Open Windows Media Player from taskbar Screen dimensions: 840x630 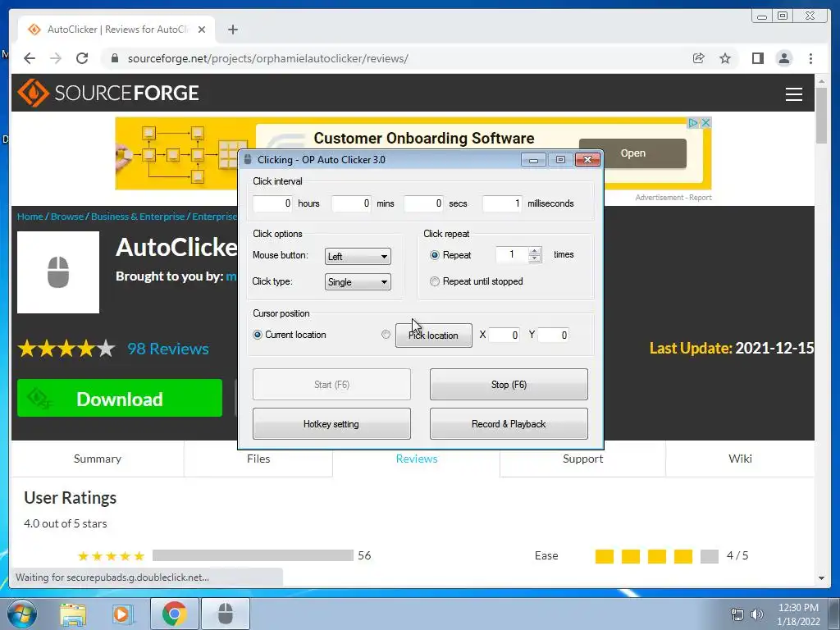tap(123, 614)
